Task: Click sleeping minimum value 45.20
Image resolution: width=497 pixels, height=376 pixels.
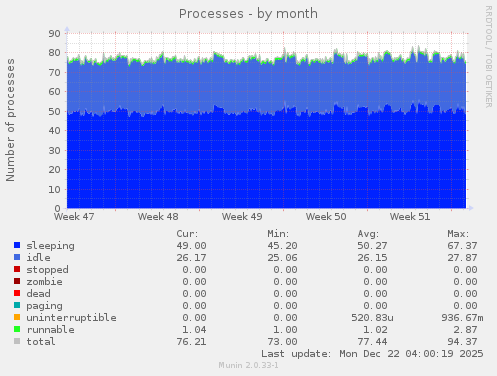Action: pos(282,246)
